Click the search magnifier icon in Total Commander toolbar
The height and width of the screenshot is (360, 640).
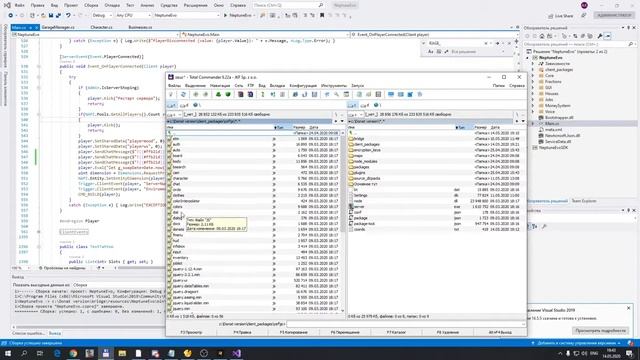[336, 95]
